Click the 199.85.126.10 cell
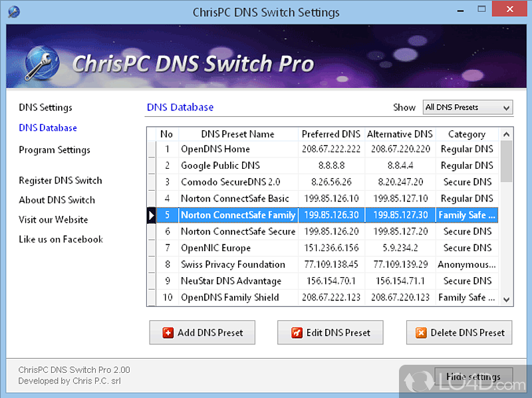This screenshot has width=532, height=398. tap(331, 199)
